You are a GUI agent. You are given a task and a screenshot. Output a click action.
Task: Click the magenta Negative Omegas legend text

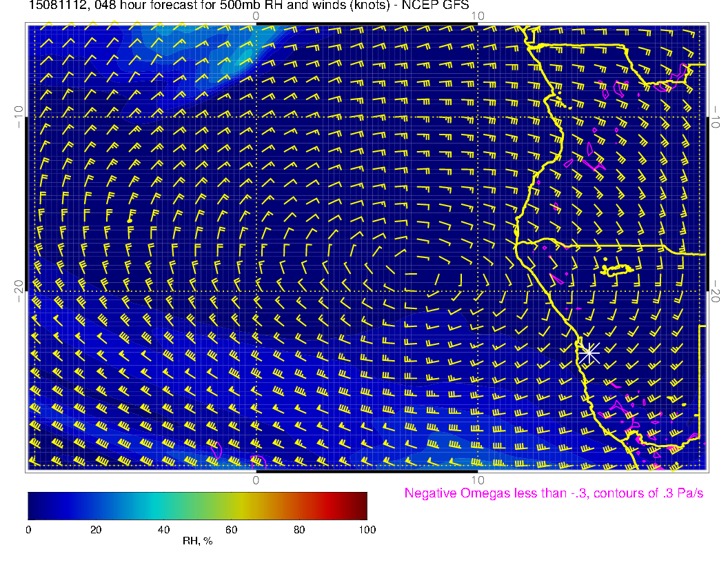coord(554,493)
